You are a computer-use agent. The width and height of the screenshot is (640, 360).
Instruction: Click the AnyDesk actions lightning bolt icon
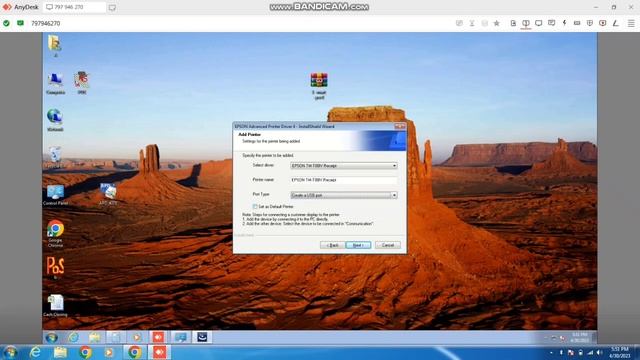click(564, 23)
